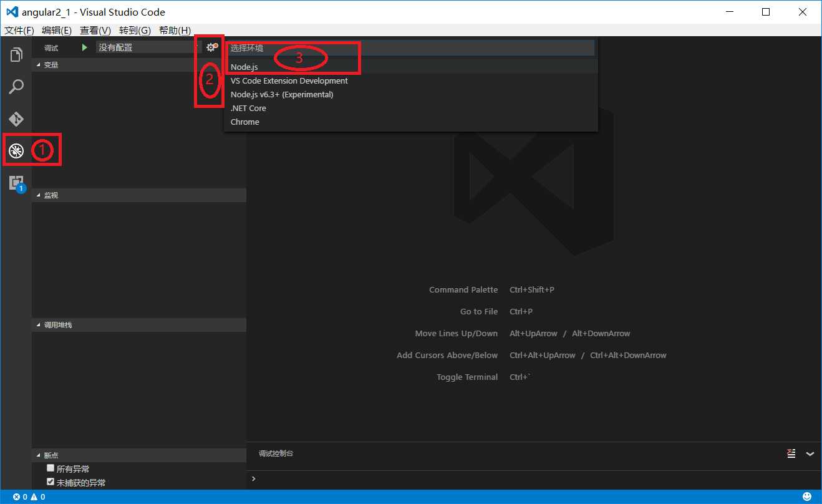
Task: Click the debug console input prompt
Action: pyautogui.click(x=534, y=479)
